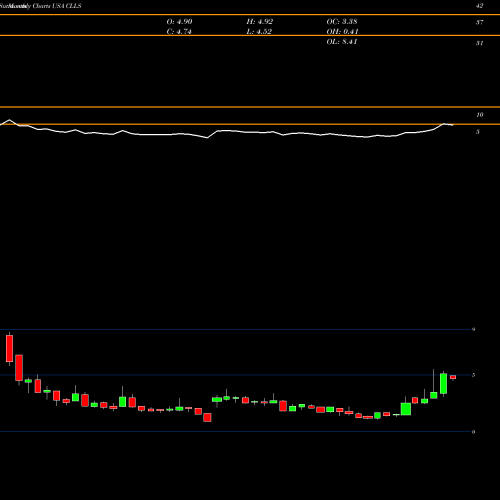This screenshot has height=500, width=500.
Task: Select the open value 'O: 4.90'
Action: coord(179,22)
